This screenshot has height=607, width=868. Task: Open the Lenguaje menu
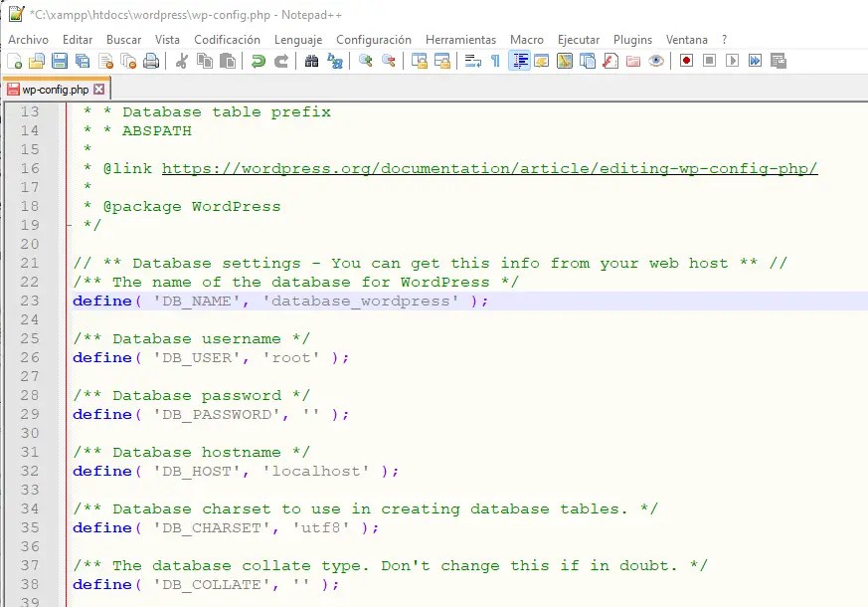tap(298, 40)
